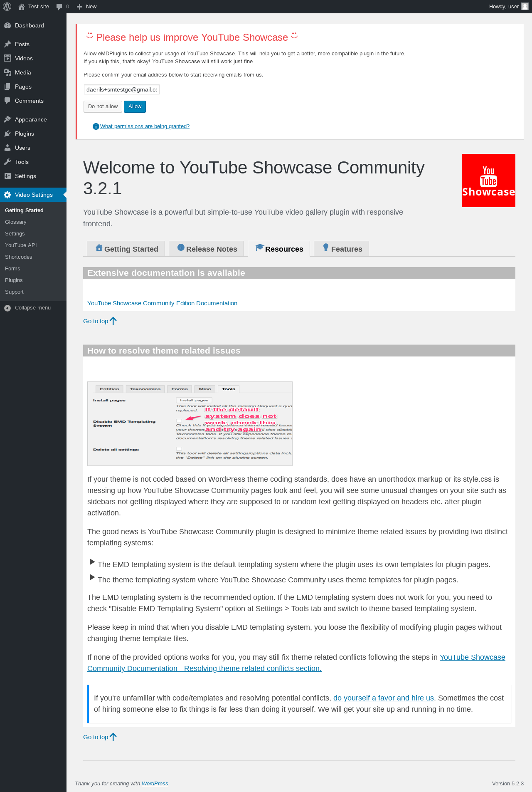Click the Appearance paintbrush icon
The width and height of the screenshot is (532, 792).
point(7,119)
